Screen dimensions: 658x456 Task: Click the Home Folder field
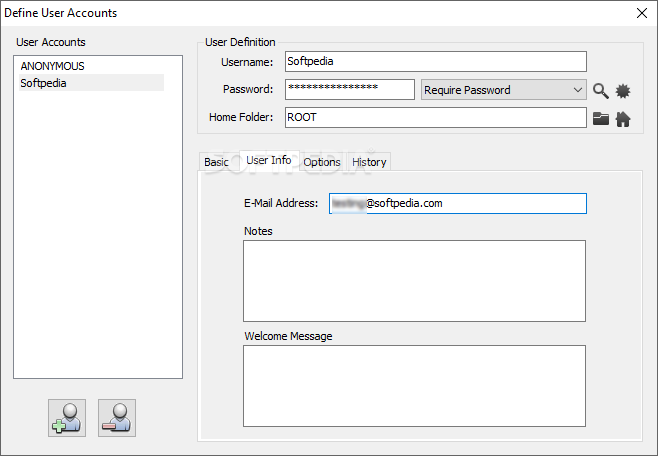436,117
